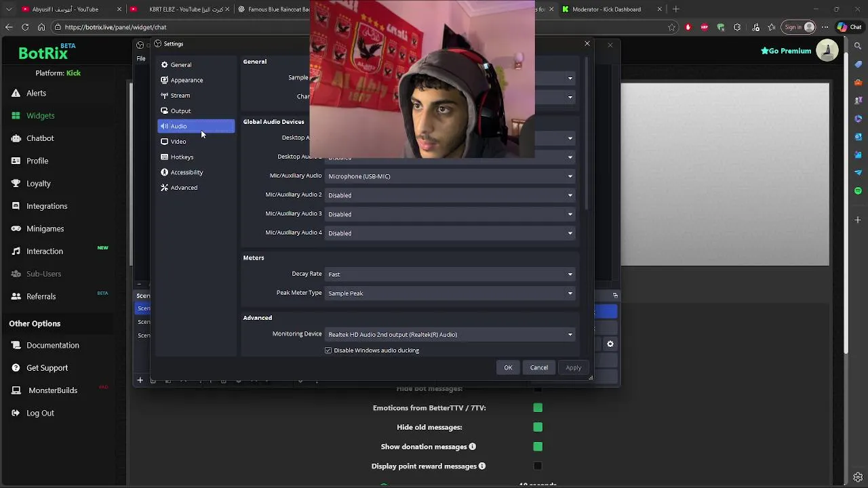The width and height of the screenshot is (868, 488).
Task: Open Peak Meter Type dropdown
Action: pos(450,293)
